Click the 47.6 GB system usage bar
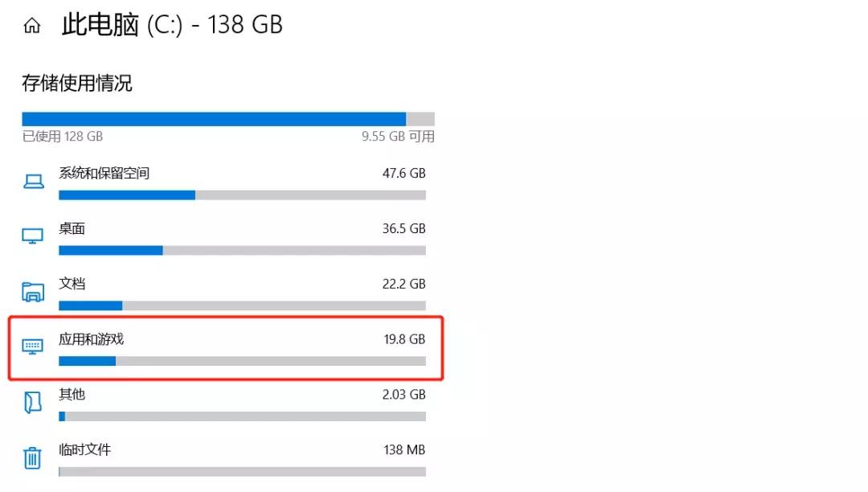This screenshot has height=492, width=868. [x=242, y=195]
